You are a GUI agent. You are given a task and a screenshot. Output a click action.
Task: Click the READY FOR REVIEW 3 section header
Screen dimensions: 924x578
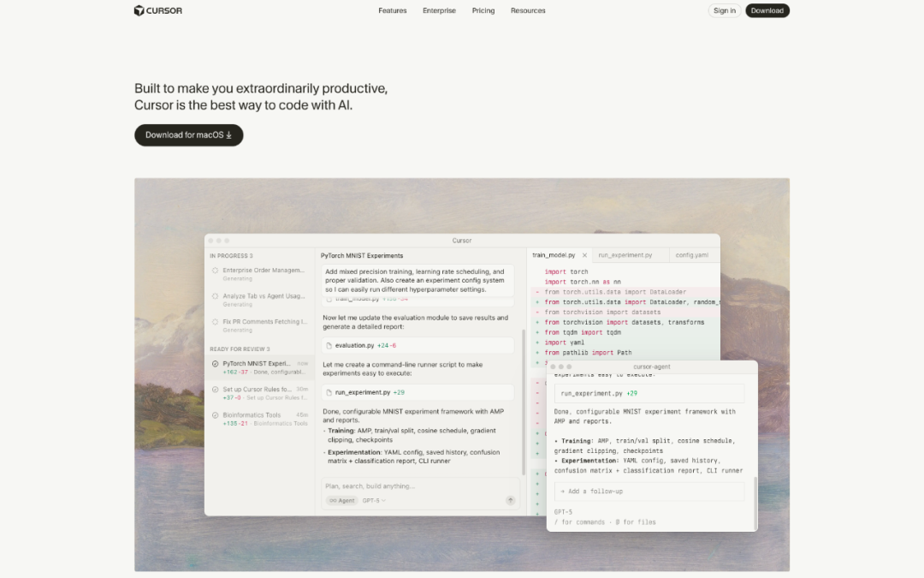240,349
